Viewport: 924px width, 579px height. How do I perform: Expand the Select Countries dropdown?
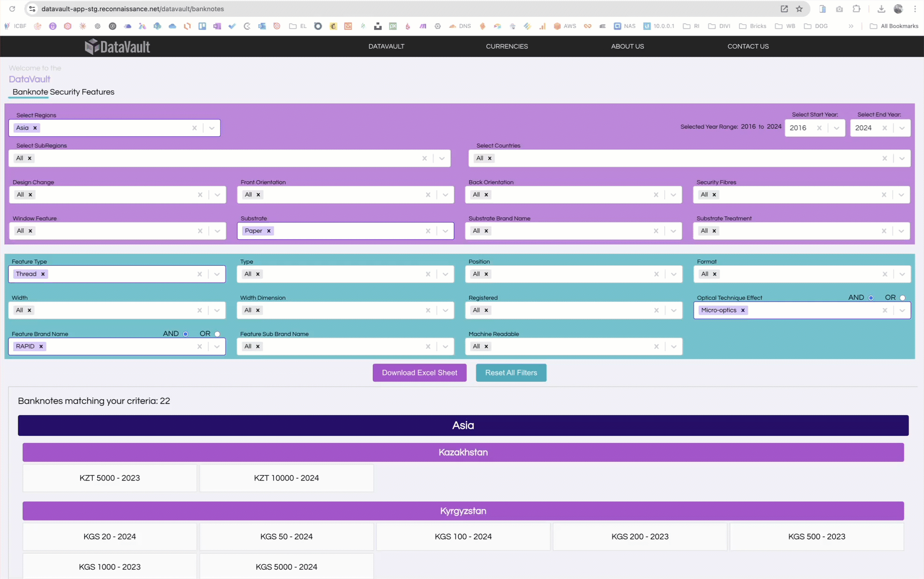[902, 158]
